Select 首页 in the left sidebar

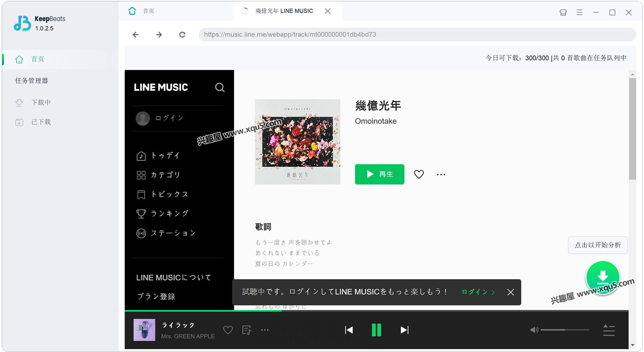(60, 59)
